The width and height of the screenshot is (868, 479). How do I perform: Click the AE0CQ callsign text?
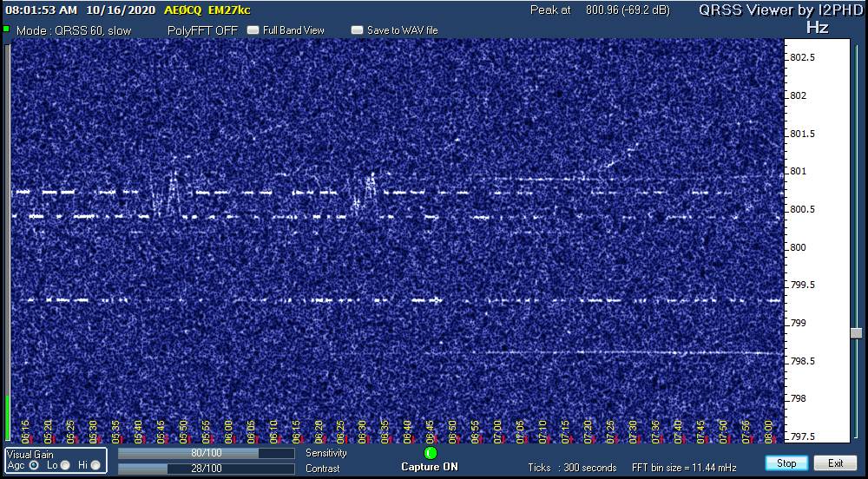pos(181,10)
